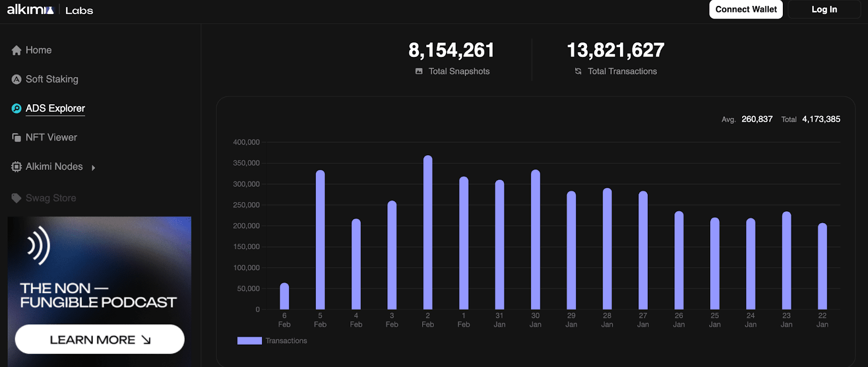Click the Alkimi Nodes chip icon
The height and width of the screenshot is (367, 868).
point(16,167)
